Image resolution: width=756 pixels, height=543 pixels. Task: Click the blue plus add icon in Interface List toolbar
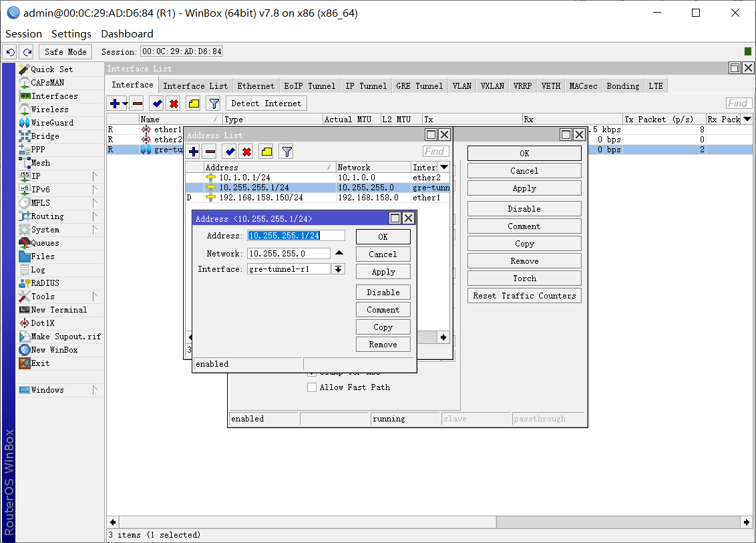coord(115,104)
